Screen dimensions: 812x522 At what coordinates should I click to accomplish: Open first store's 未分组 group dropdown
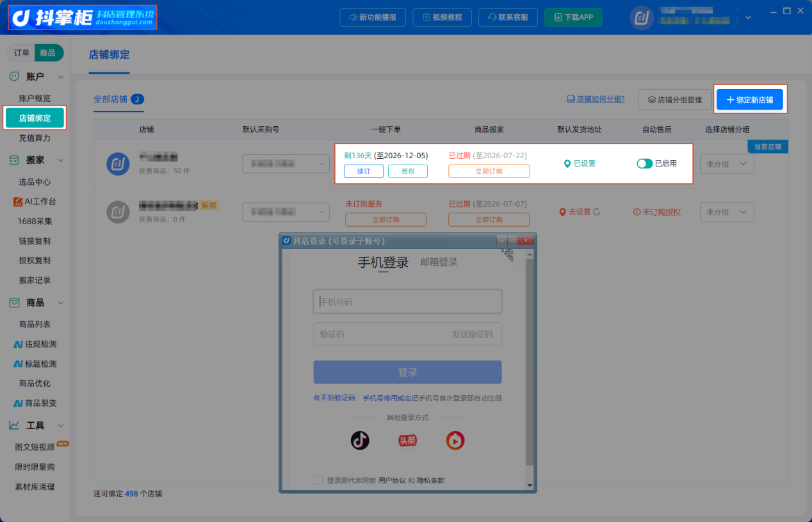click(727, 164)
